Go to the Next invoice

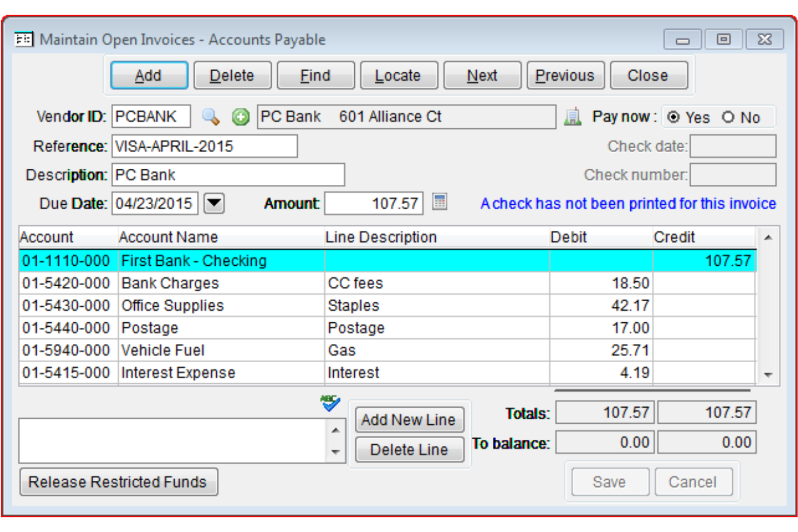point(481,75)
